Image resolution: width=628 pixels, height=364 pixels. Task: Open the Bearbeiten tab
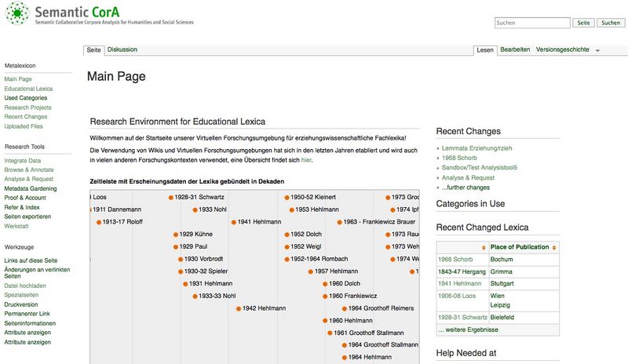515,49
